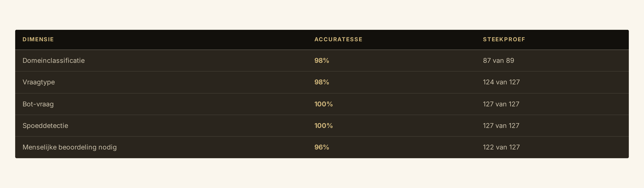Select the Domeinclassificatie row label

[54, 61]
